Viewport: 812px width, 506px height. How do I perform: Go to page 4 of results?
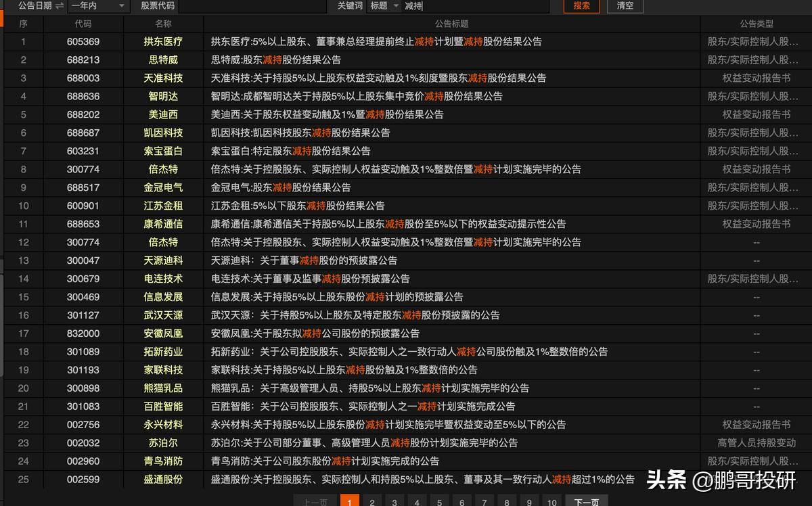click(417, 502)
